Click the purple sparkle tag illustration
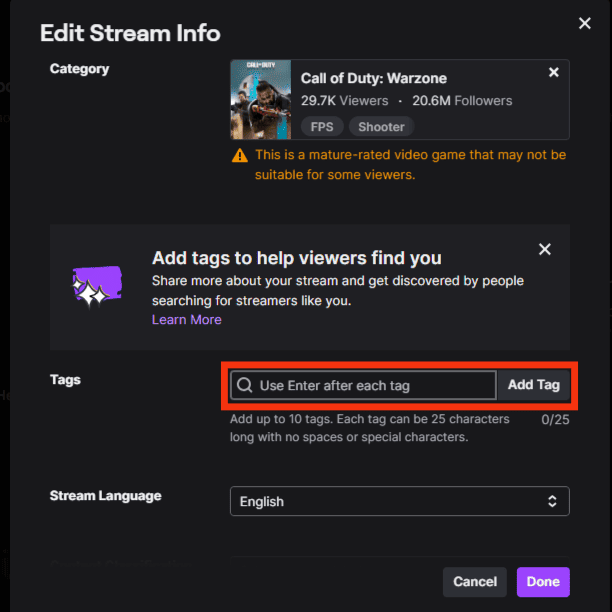This screenshot has height=612, width=612. point(97,286)
